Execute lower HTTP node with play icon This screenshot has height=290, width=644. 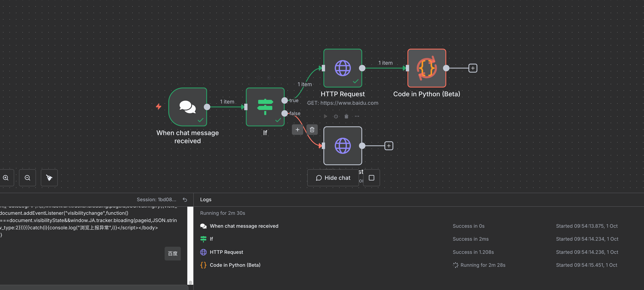[325, 116]
